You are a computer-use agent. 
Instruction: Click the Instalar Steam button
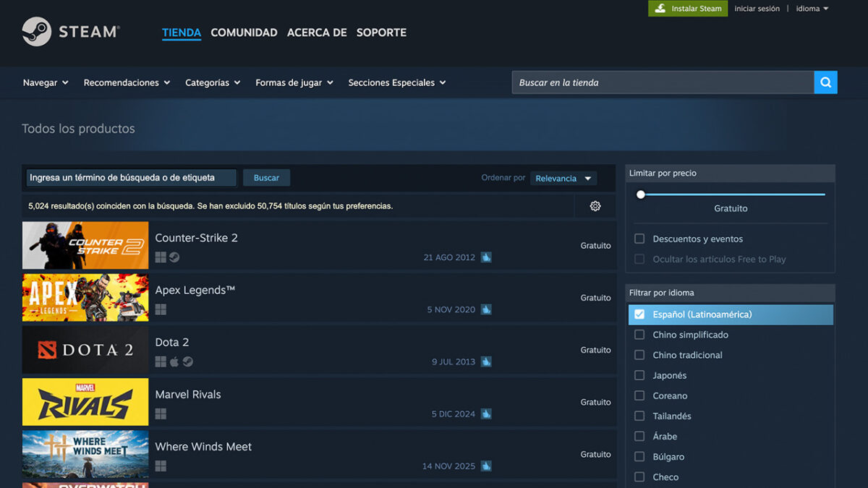click(x=688, y=9)
